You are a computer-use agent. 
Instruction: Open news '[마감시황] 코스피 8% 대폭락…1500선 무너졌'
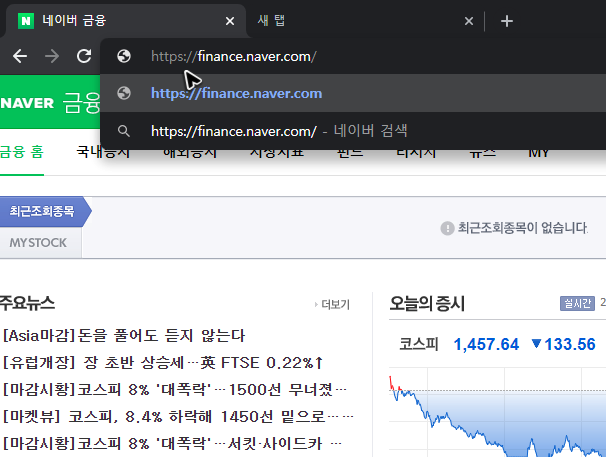click(175, 390)
